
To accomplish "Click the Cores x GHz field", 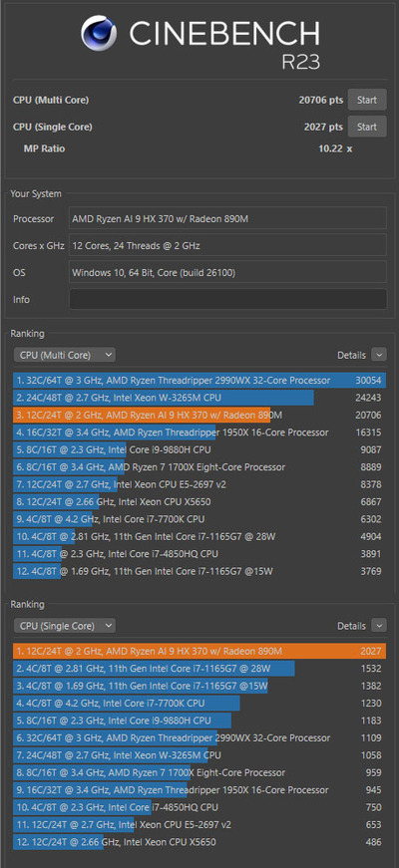I will pos(227,245).
